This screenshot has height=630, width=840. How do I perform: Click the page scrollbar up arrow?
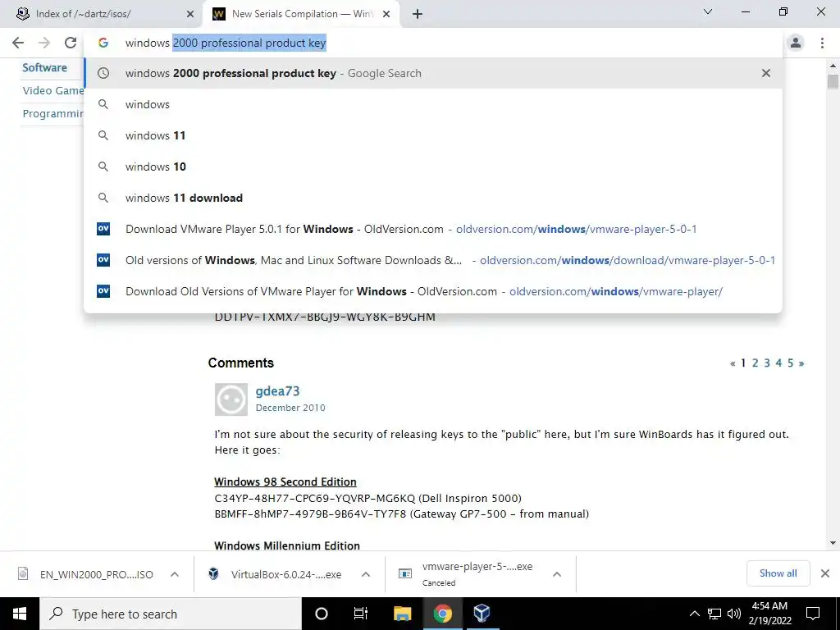click(x=833, y=66)
